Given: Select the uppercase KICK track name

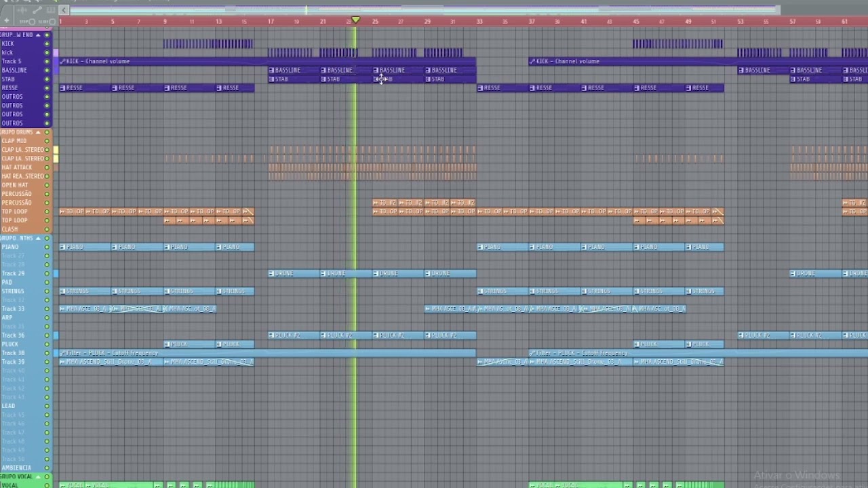Looking at the screenshot, I should (7, 43).
